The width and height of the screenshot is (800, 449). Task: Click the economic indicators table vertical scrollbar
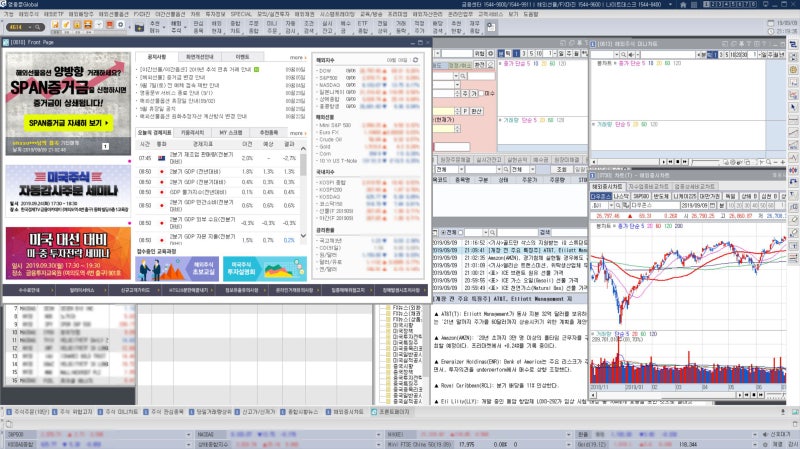point(303,193)
